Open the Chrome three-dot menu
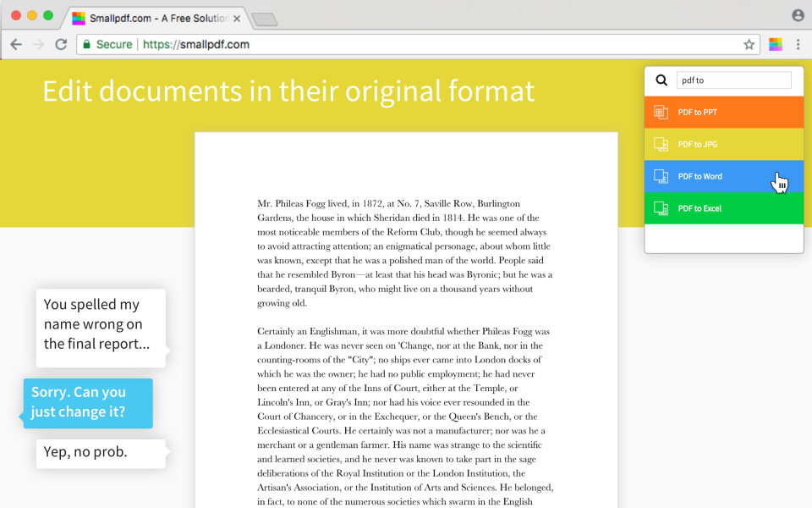Screen dimensions: 812x508 point(798,44)
